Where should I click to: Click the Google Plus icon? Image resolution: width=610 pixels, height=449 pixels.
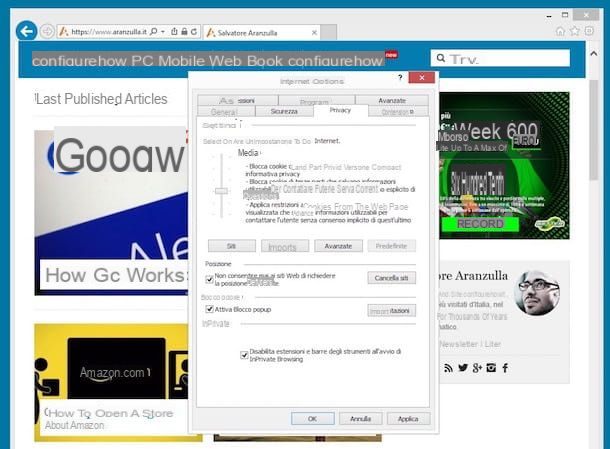point(477,368)
